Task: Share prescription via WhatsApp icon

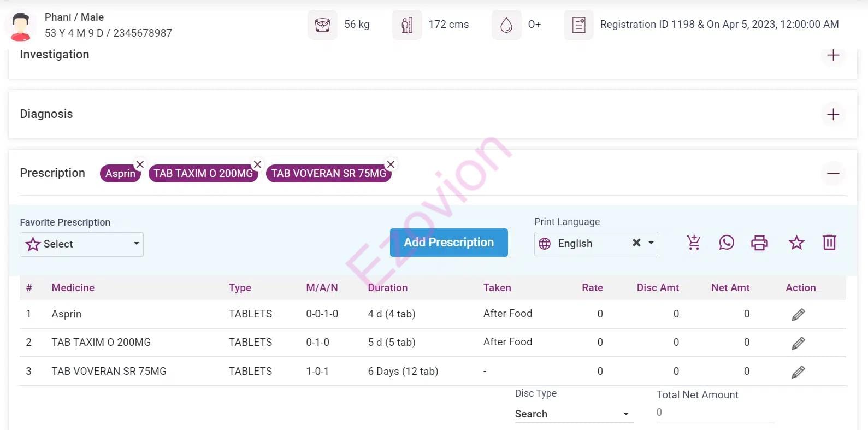Action: (727, 243)
